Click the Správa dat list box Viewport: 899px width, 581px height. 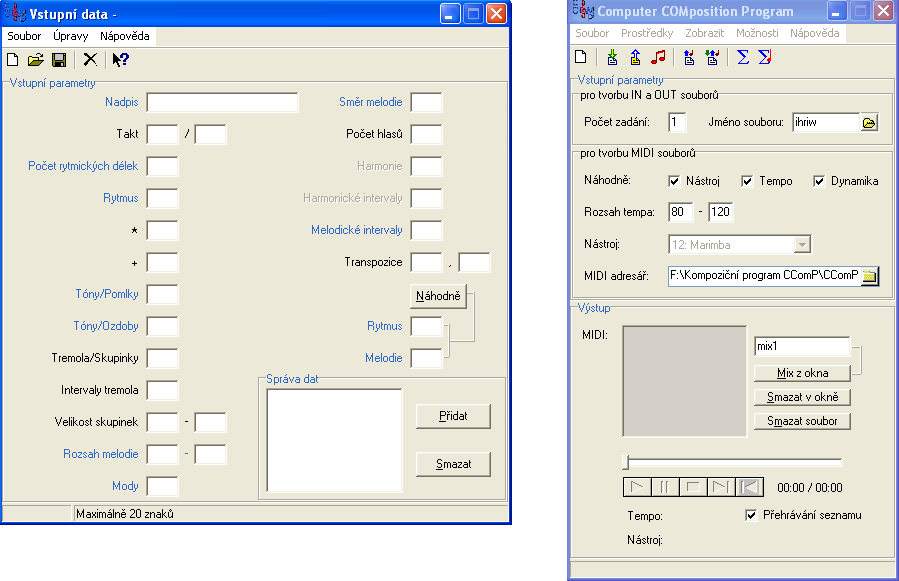coord(334,440)
